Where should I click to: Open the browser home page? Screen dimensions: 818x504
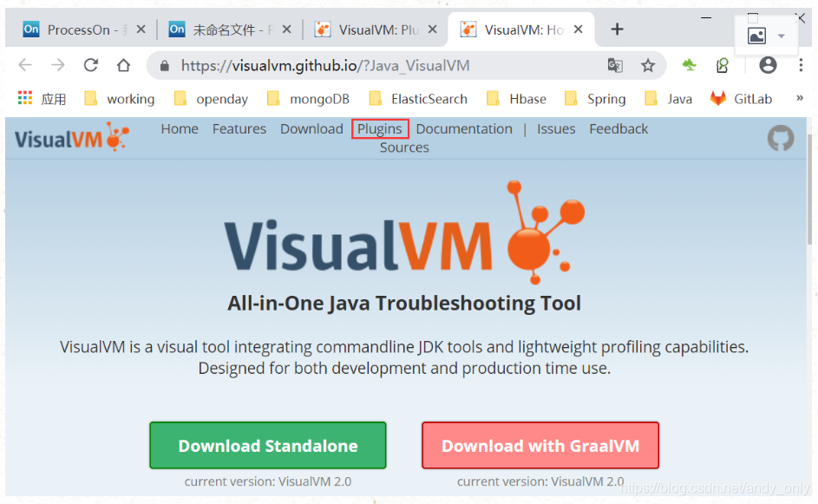pos(124,65)
